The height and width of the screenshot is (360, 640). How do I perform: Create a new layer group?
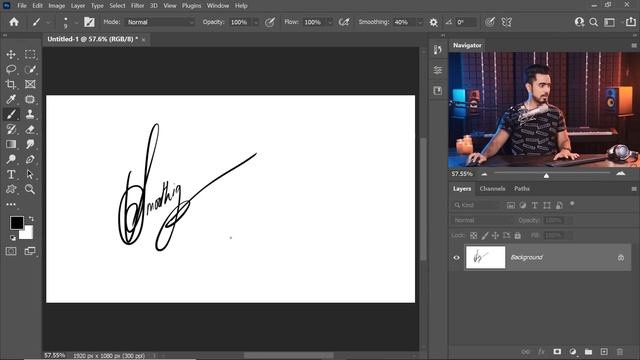pos(588,351)
